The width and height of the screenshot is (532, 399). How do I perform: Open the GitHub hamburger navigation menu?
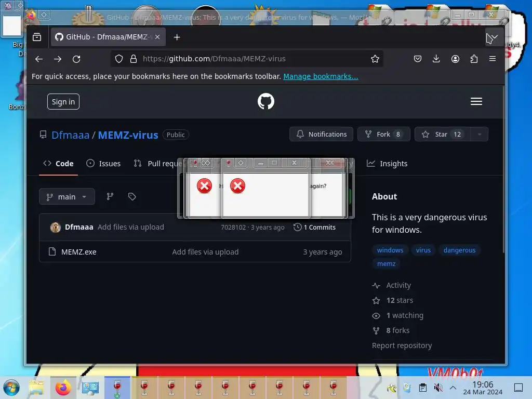pos(476,101)
